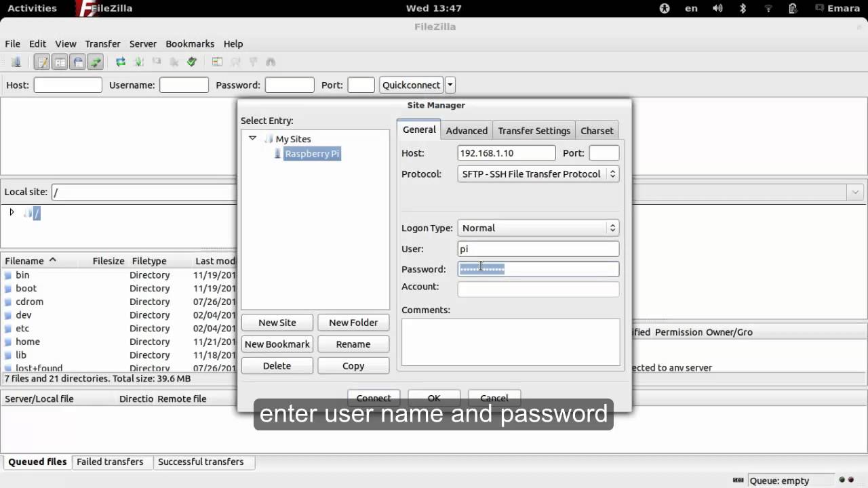
Task: Click the Refresh file lists icon
Action: (x=121, y=62)
